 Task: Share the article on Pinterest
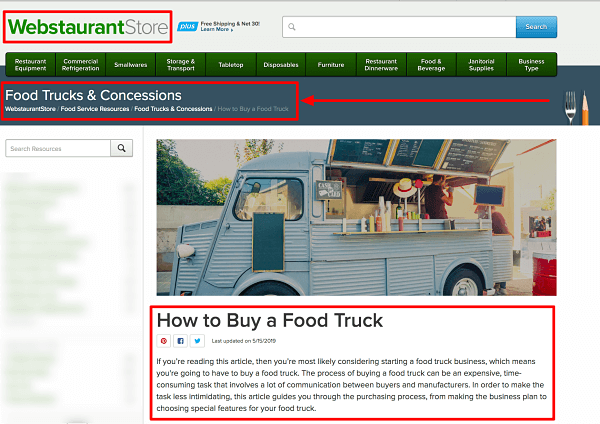click(x=164, y=341)
